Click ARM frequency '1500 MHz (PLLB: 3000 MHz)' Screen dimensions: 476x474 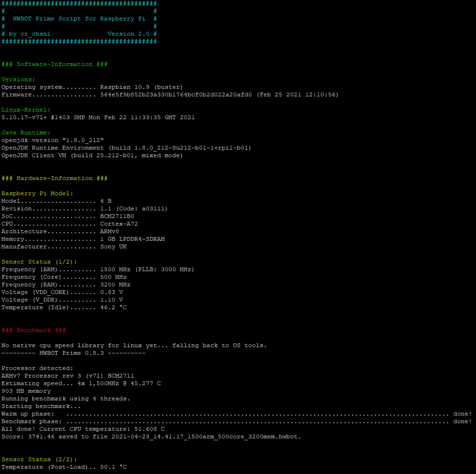(147, 269)
